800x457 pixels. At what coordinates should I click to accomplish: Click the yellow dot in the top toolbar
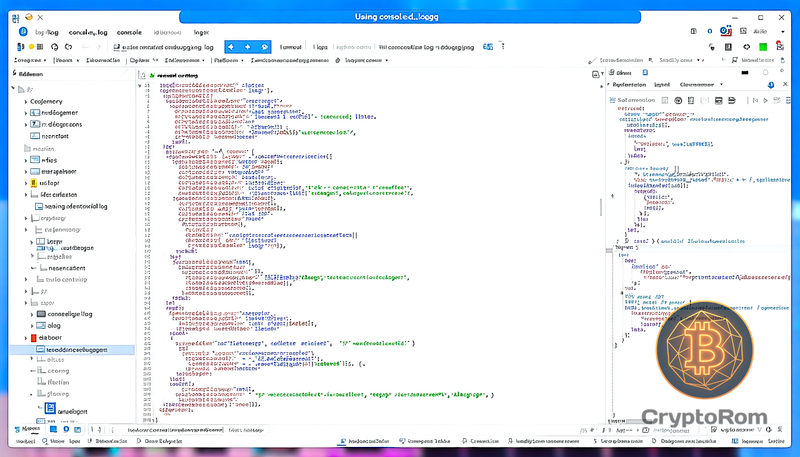(x=31, y=47)
